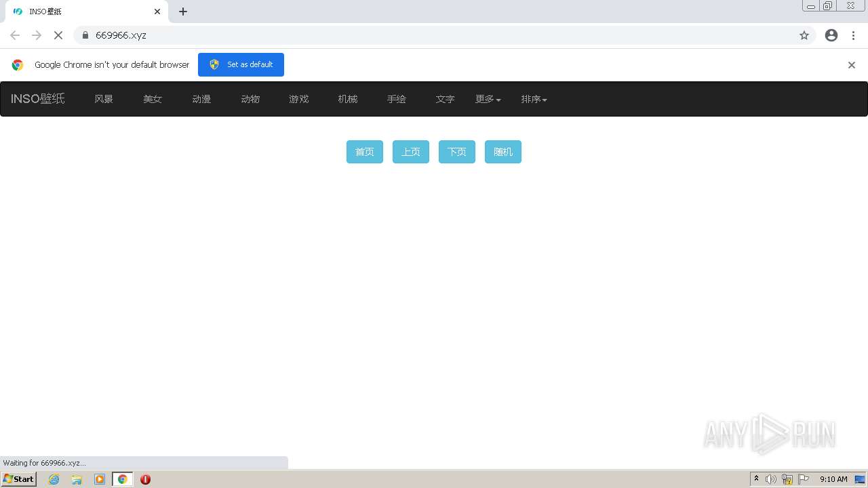Image resolution: width=868 pixels, height=488 pixels.
Task: Click Set as default button
Action: 241,64
